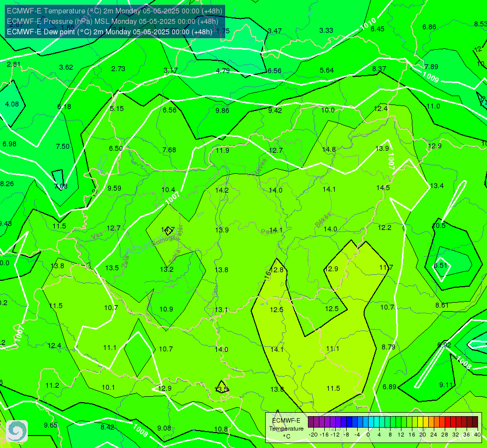This screenshot has width=487, height=448.
Task: Click the 8.79 temperature value
Action: 388,347
